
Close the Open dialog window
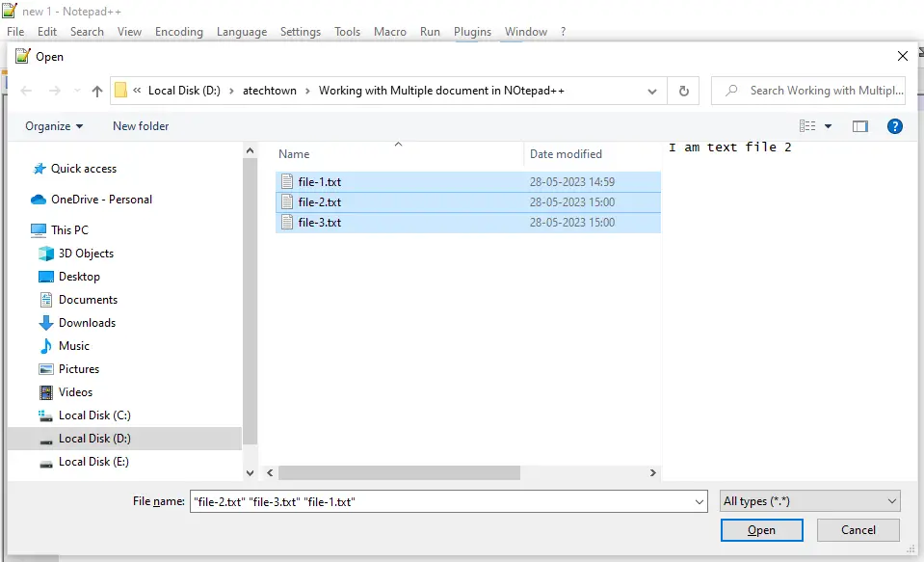click(x=902, y=56)
